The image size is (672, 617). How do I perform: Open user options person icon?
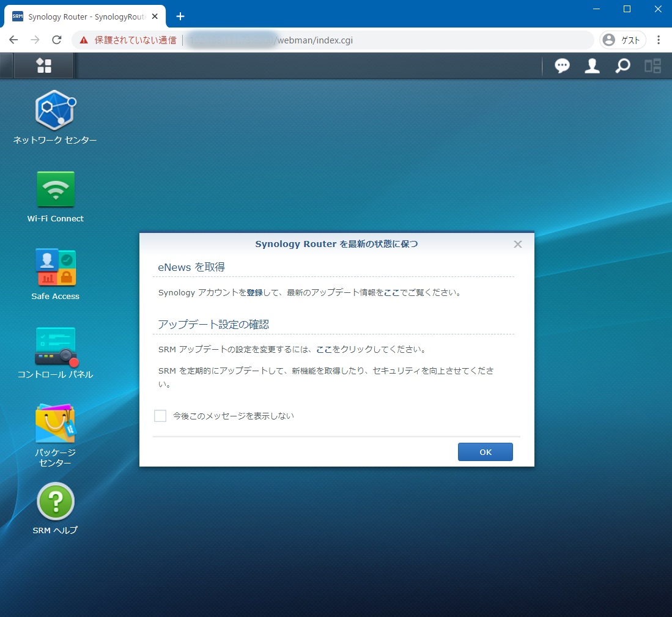[592, 65]
